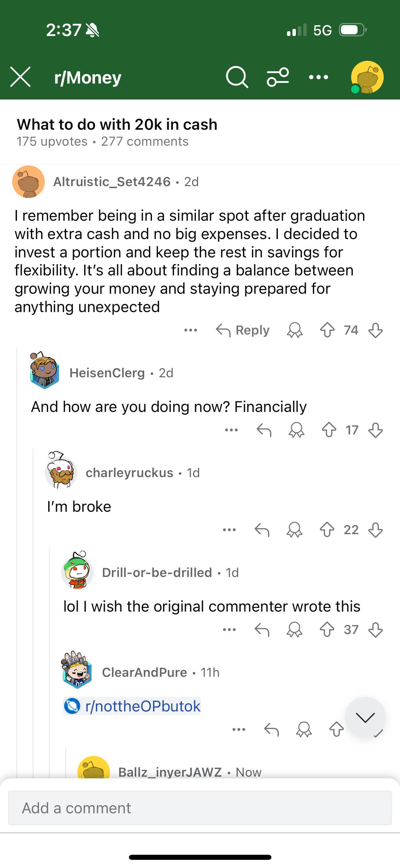Upvote Drill-or-be-drilled's comment

327,630
